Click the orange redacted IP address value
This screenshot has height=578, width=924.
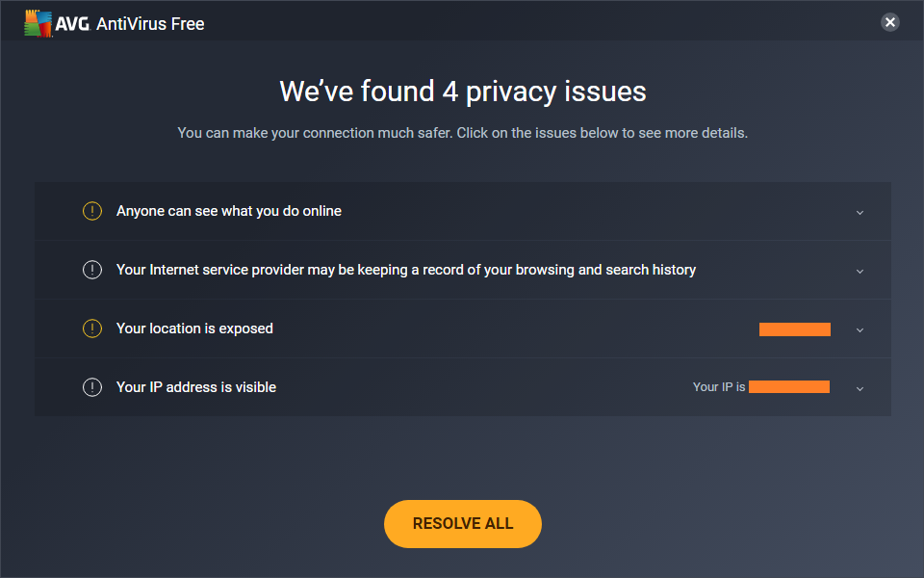point(789,387)
